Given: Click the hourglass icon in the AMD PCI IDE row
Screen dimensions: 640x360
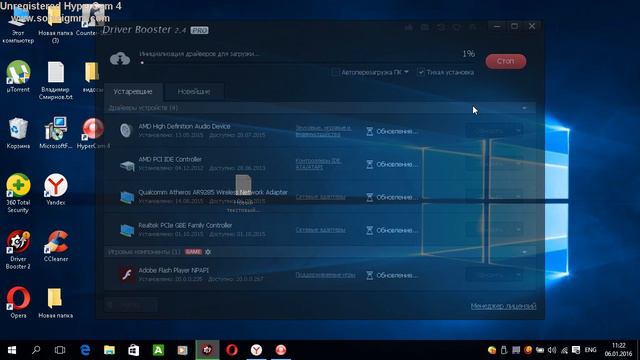Looking at the screenshot, I should pos(370,164).
